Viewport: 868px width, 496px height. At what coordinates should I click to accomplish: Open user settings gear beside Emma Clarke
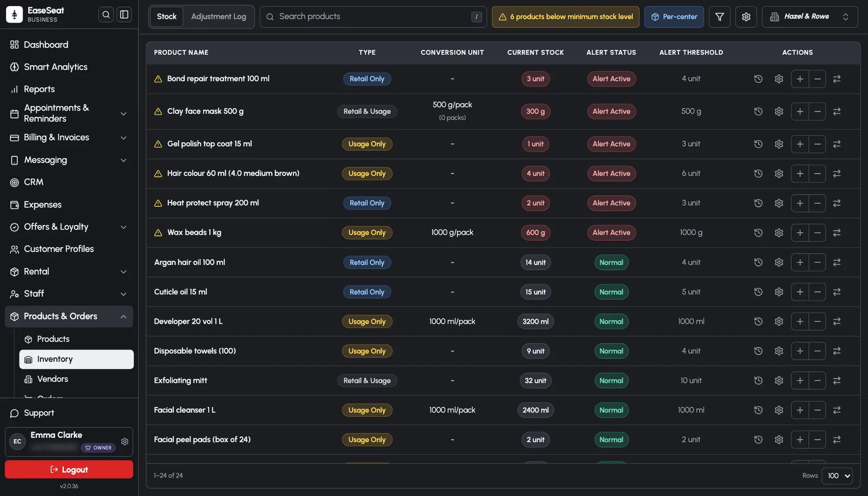click(x=125, y=441)
